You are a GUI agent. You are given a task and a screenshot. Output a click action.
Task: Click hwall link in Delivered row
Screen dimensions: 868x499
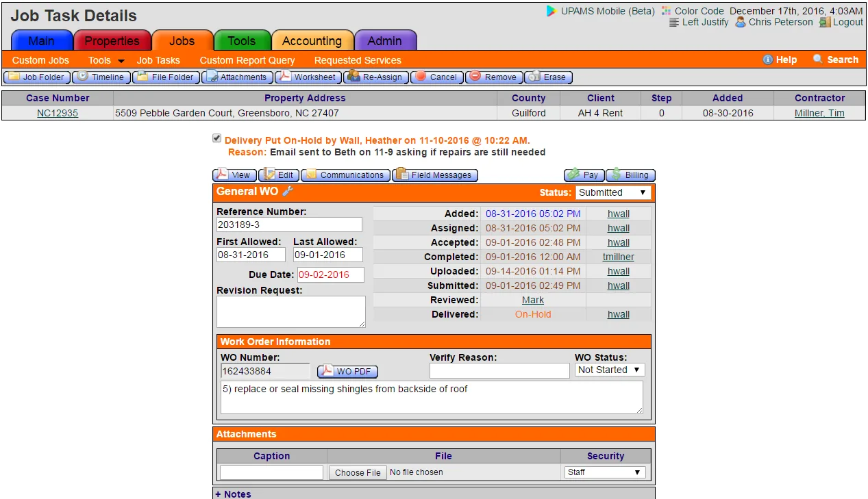click(x=619, y=314)
